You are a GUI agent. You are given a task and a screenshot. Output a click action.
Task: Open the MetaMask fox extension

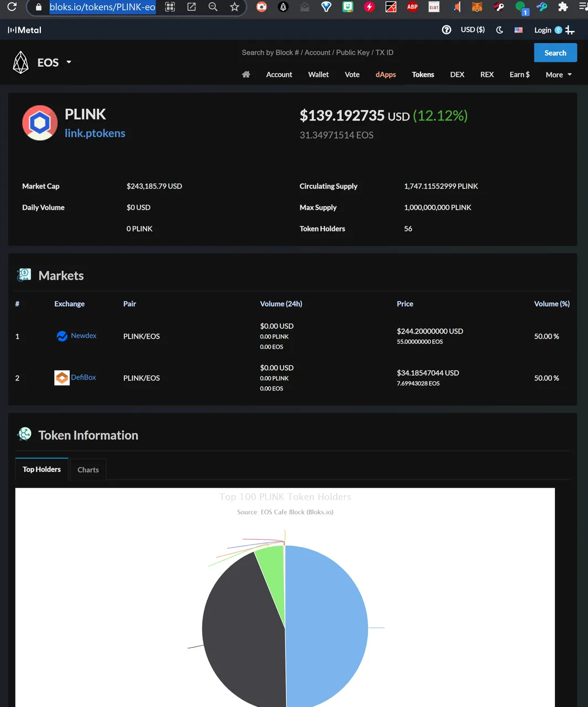pos(477,7)
